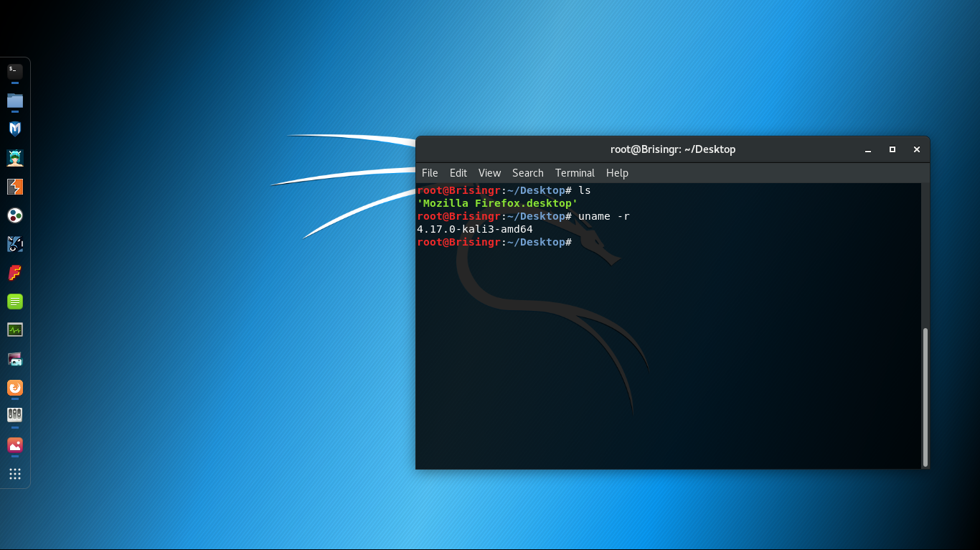980x550 pixels.
Task: Open the Faraday red F icon
Action: pos(15,273)
